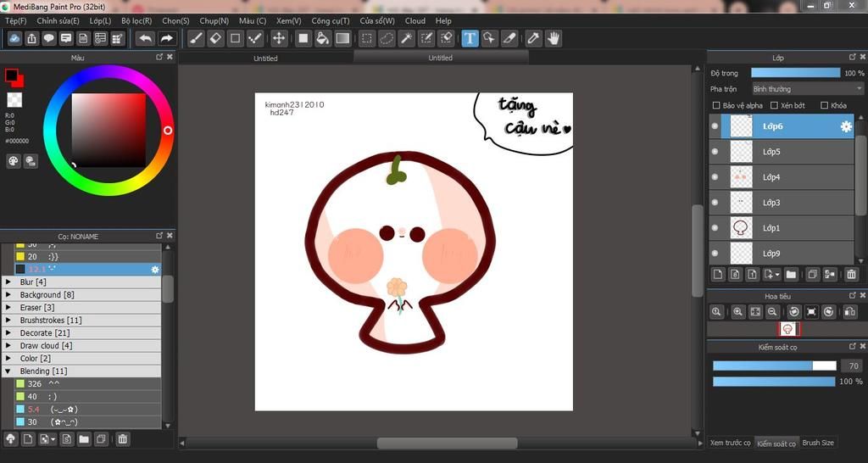Open the add layer dropdown arrow
The width and height of the screenshot is (868, 463).
[778, 274]
